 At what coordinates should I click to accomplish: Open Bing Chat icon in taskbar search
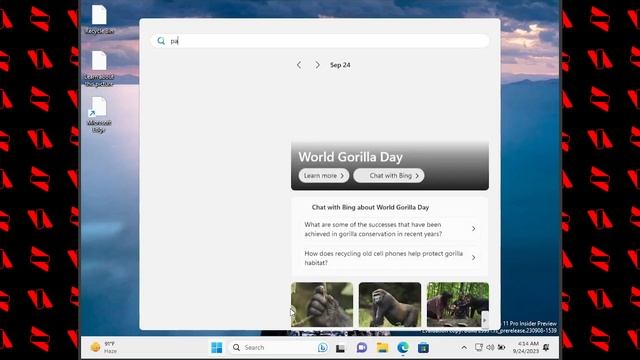[x=322, y=348]
